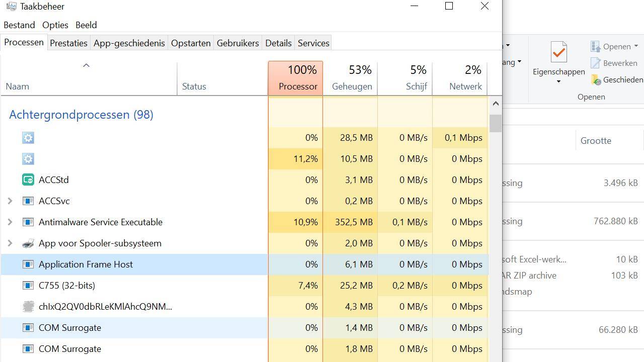Expand the ACCSvc process entry
This screenshot has height=362, width=644.
10,201
